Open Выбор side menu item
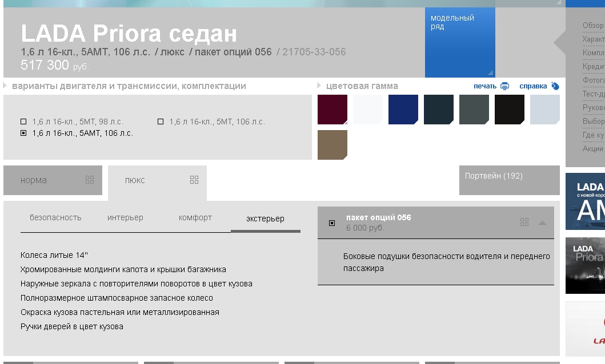Image resolution: width=605 pixels, height=364 pixels. (x=594, y=122)
